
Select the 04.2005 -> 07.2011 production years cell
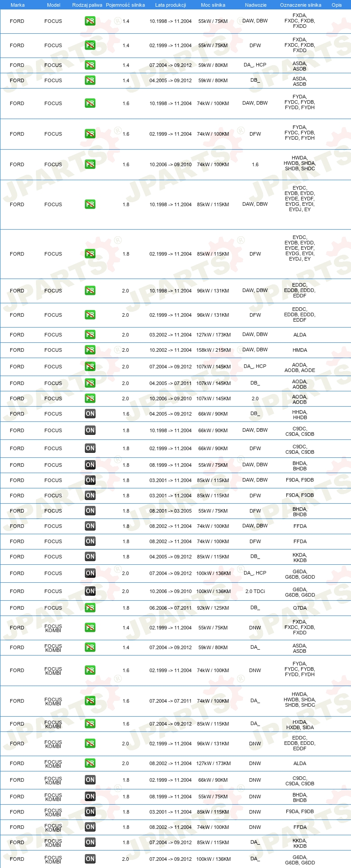pos(171,383)
